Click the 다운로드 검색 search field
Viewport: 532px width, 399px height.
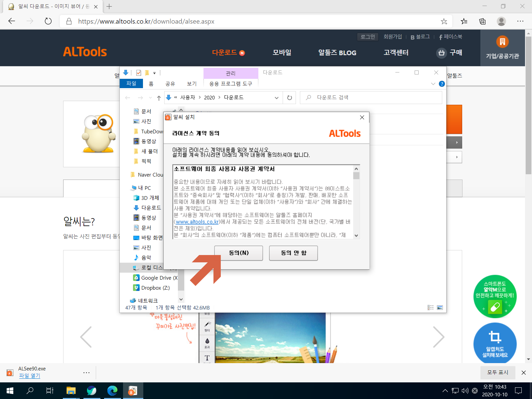point(371,97)
